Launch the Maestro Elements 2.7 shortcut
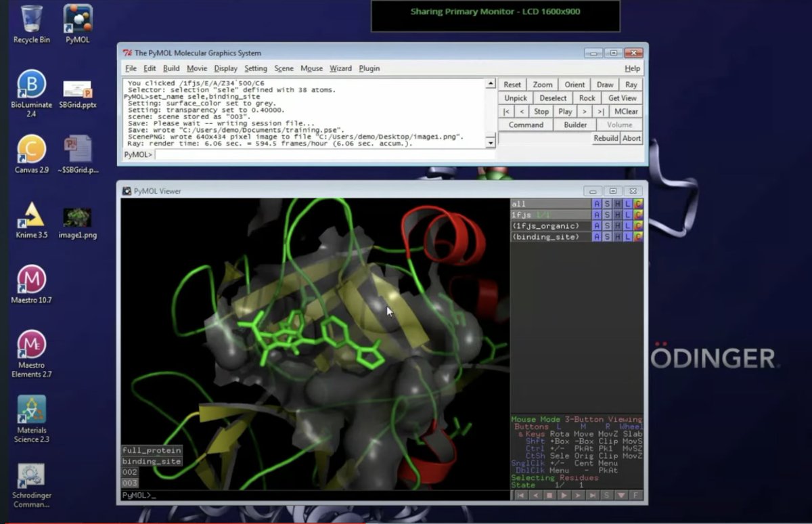The height and width of the screenshot is (524, 812). point(31,353)
